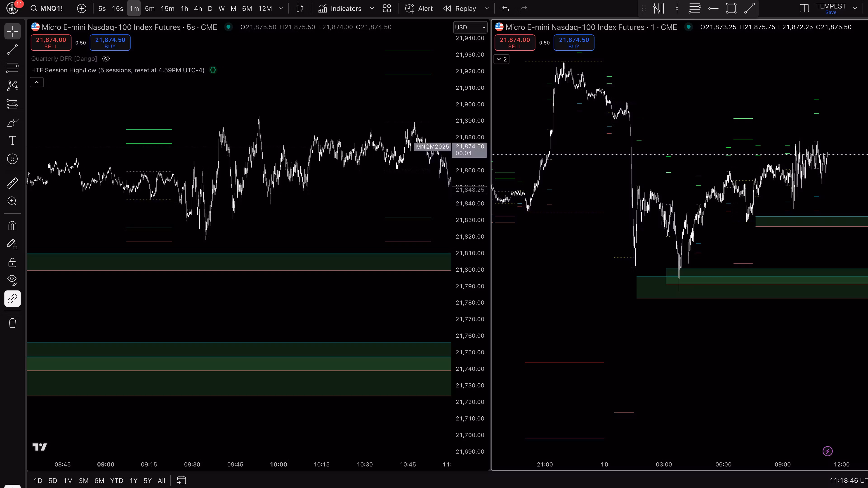
Task: Toggle Magnet mode in left sidebar
Action: 12,226
